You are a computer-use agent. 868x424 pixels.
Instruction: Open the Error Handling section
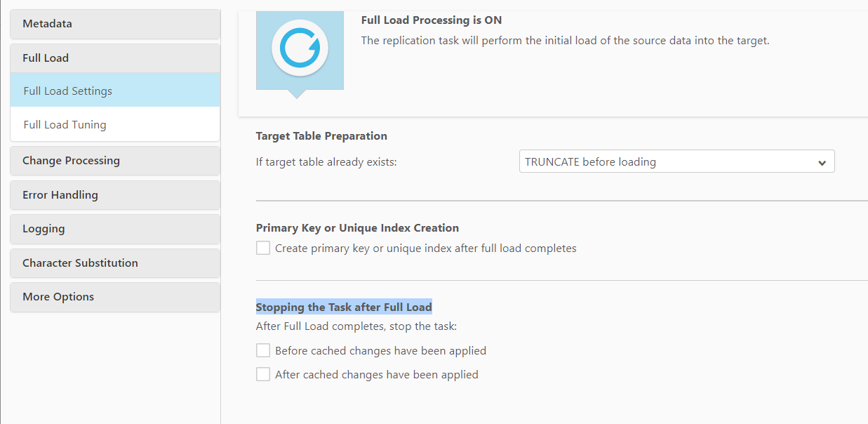pyautogui.click(x=115, y=195)
